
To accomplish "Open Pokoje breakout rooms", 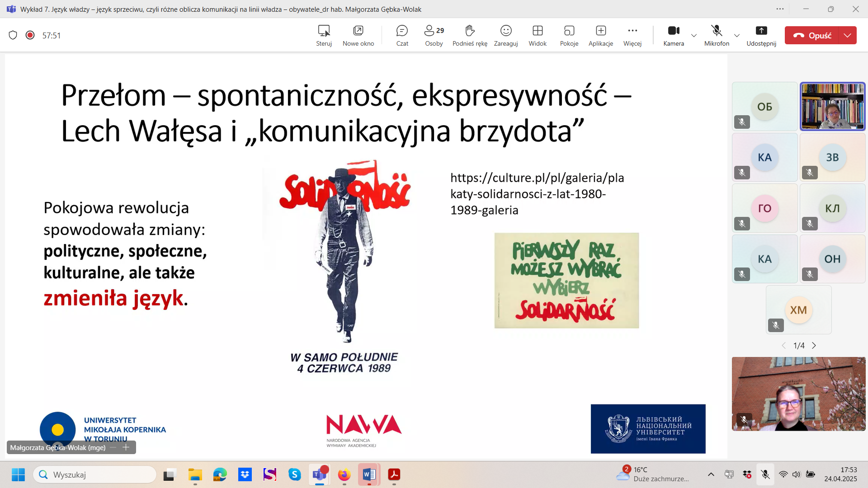I will (x=569, y=35).
